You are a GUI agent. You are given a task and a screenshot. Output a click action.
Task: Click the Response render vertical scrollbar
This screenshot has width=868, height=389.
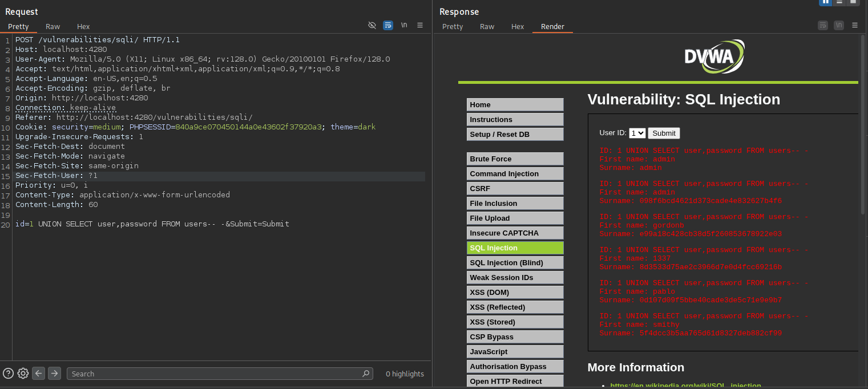tap(862, 125)
